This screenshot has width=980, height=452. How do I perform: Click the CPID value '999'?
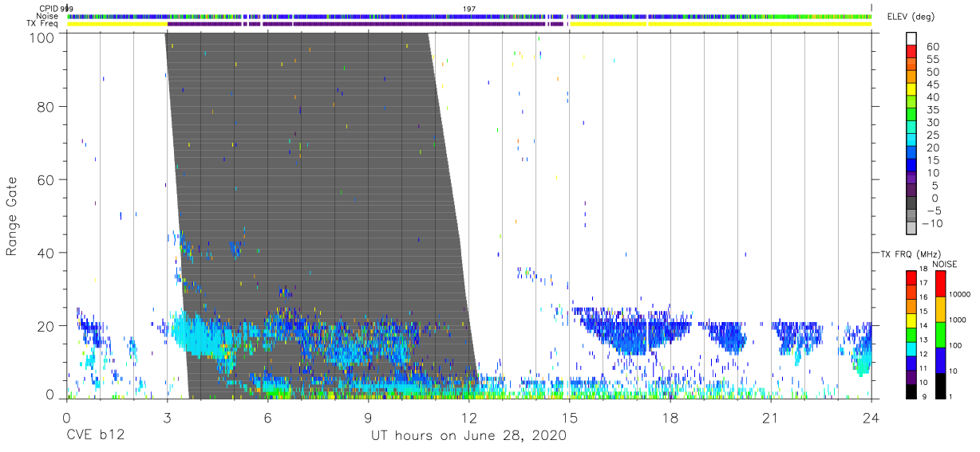tap(67, 9)
